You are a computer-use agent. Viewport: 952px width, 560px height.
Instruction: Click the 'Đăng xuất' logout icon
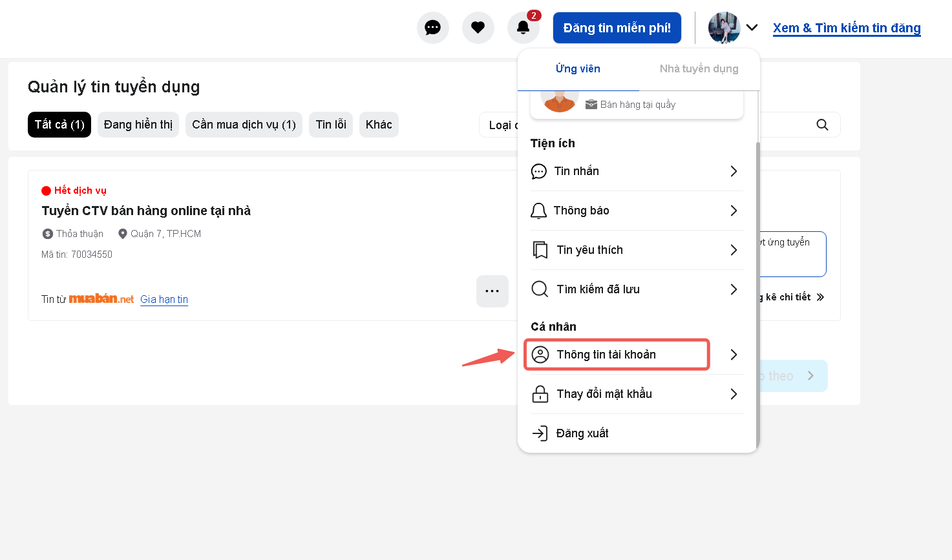539,433
